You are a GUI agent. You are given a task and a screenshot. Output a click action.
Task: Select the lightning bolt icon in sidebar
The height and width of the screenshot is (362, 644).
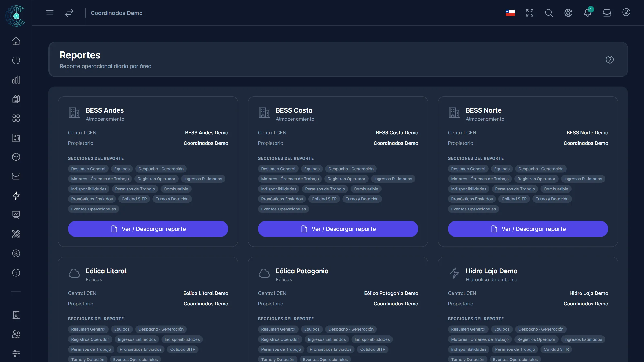[16, 195]
